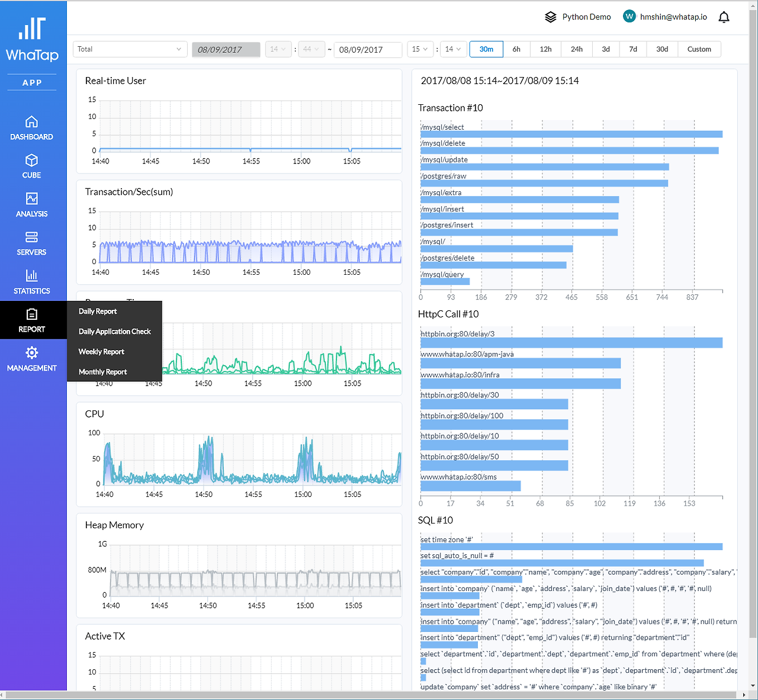758x700 pixels.
Task: Click the end date input field
Action: [368, 49]
